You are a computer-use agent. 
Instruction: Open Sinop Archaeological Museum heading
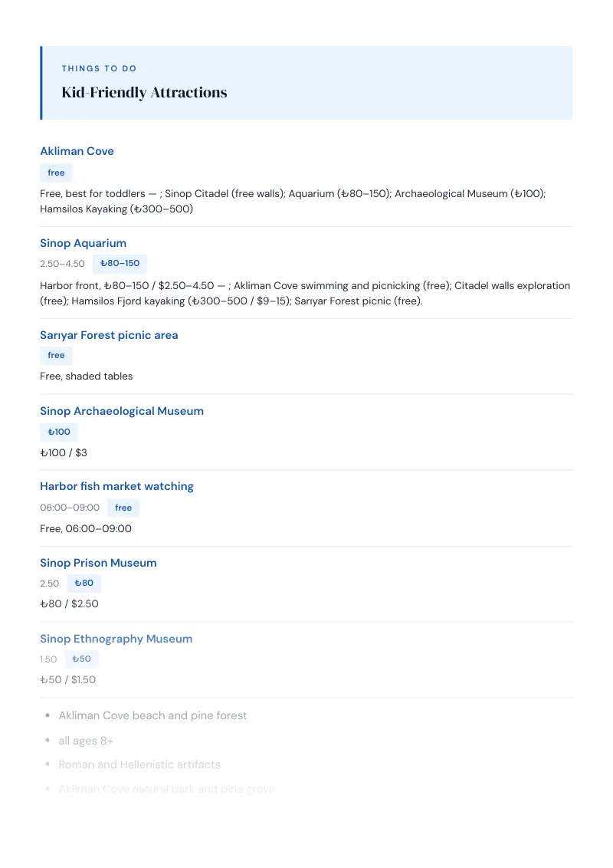[122, 411]
